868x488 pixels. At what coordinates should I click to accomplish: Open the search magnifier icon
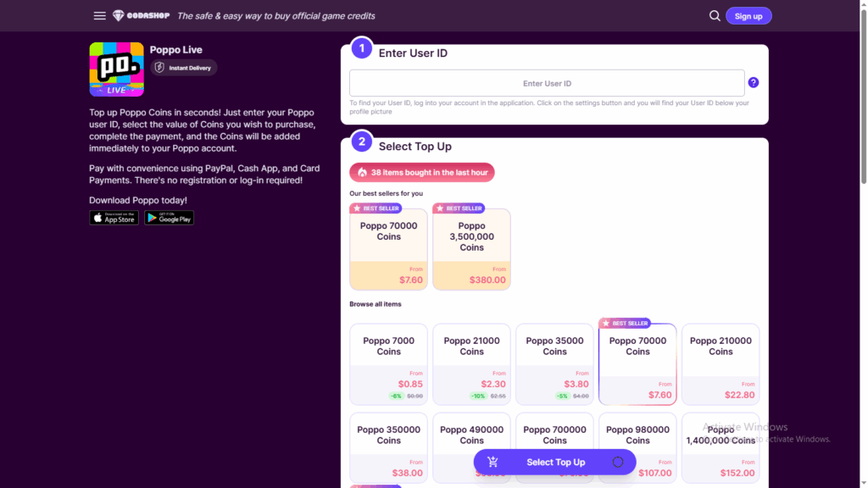click(715, 16)
